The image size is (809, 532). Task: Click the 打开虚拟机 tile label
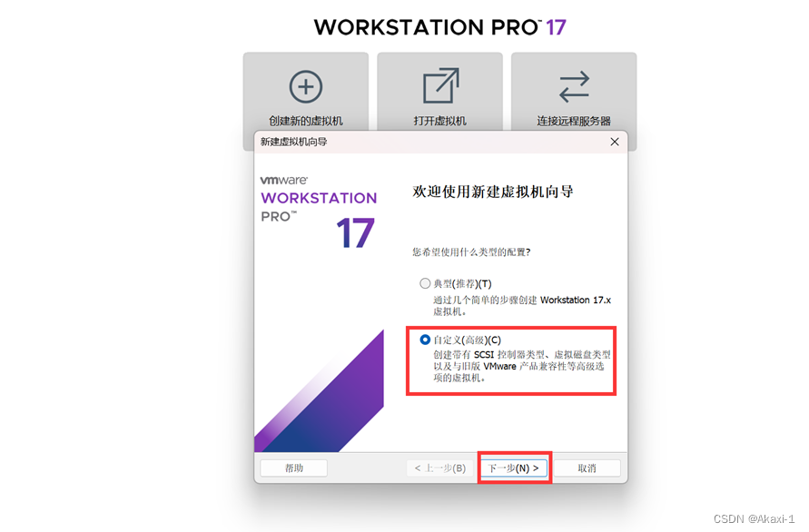(440, 121)
